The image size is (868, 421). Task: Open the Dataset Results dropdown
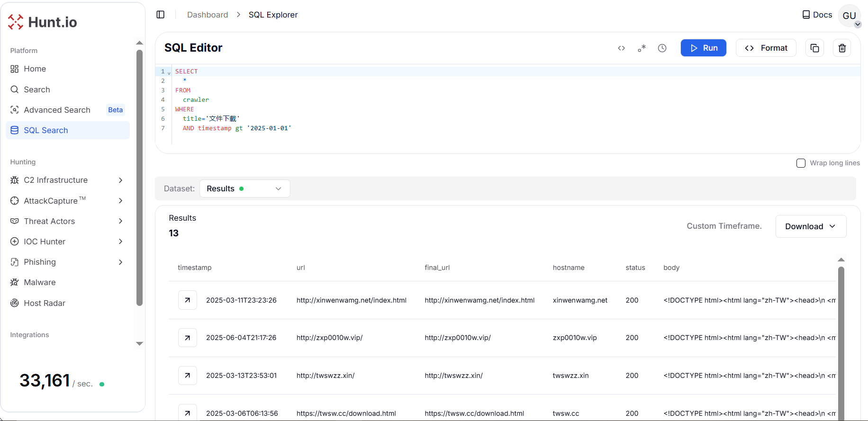point(244,188)
